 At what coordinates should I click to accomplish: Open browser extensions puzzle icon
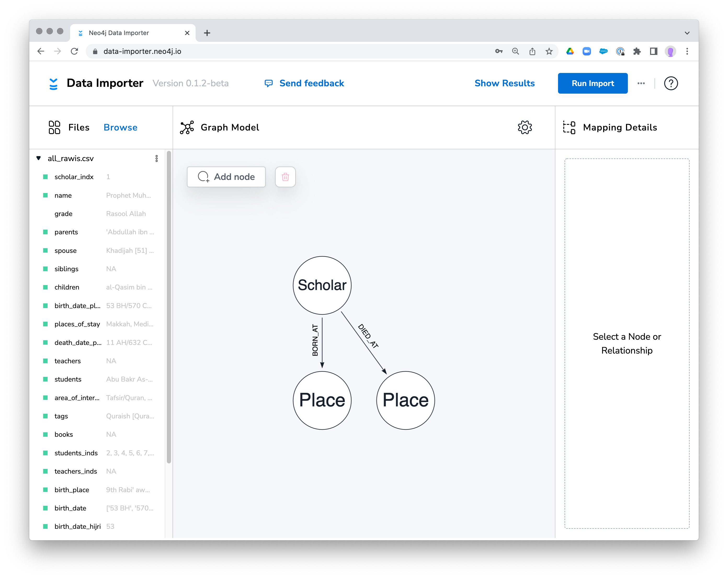point(637,51)
